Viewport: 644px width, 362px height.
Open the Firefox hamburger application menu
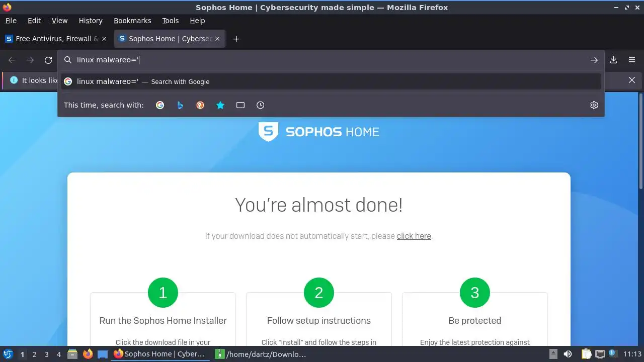coord(632,60)
